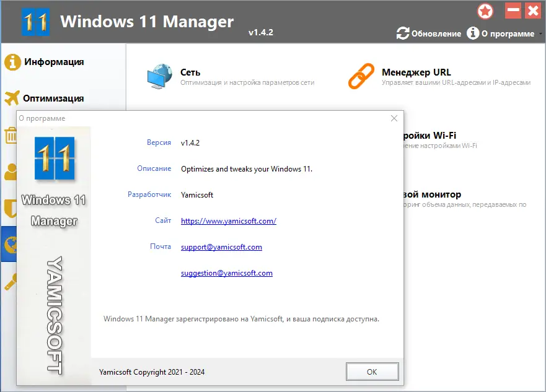Click the airplane icon for Оптимизация

[12, 98]
